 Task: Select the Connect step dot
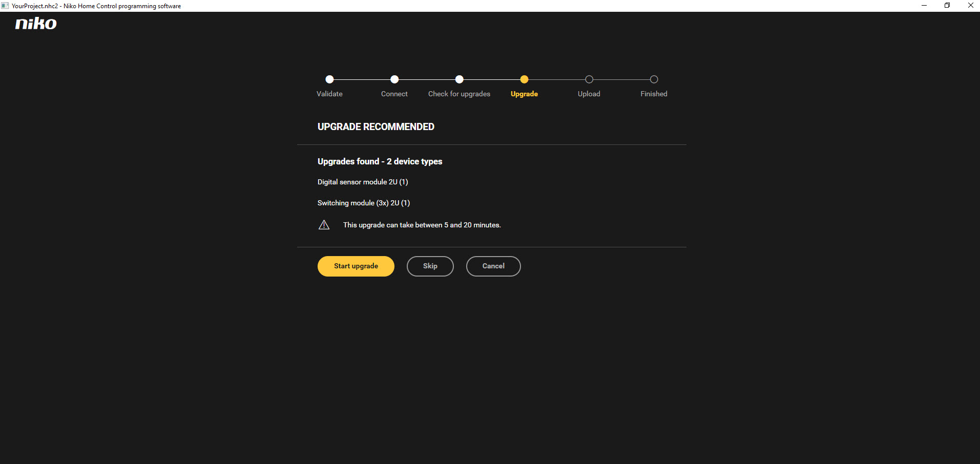tap(394, 79)
